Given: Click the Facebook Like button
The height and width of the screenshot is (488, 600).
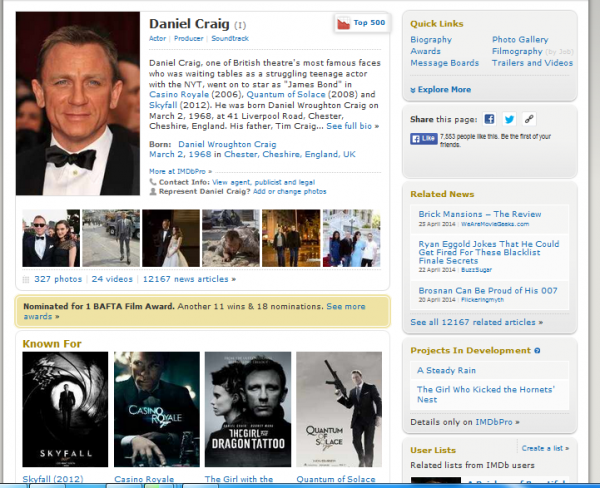Looking at the screenshot, I should 424,138.
